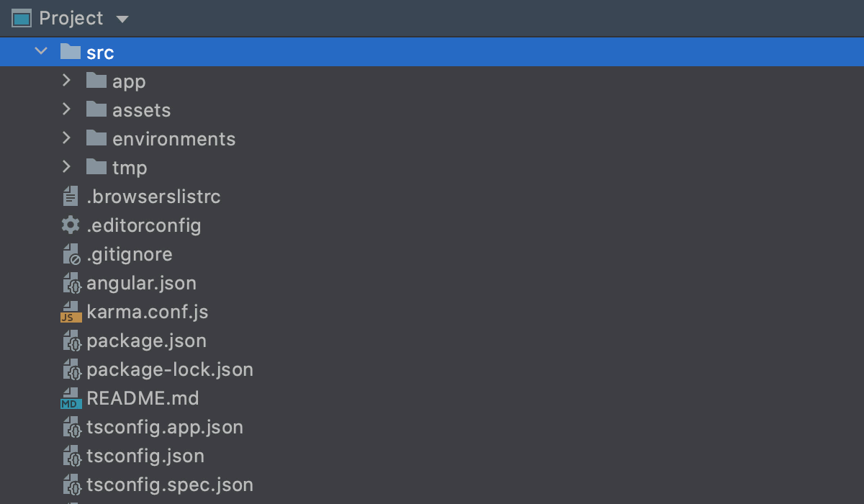Click the Project tool window icon
This screenshot has height=504, width=864.
pos(22,18)
